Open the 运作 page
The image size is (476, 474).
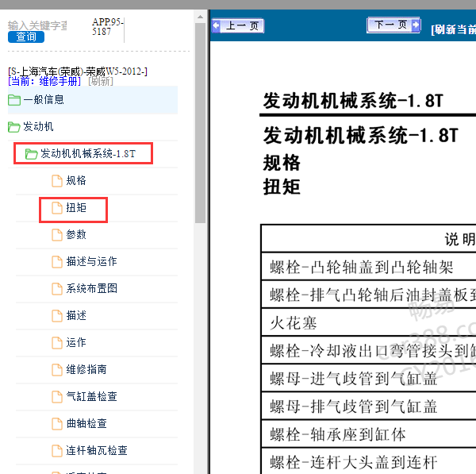click(76, 342)
